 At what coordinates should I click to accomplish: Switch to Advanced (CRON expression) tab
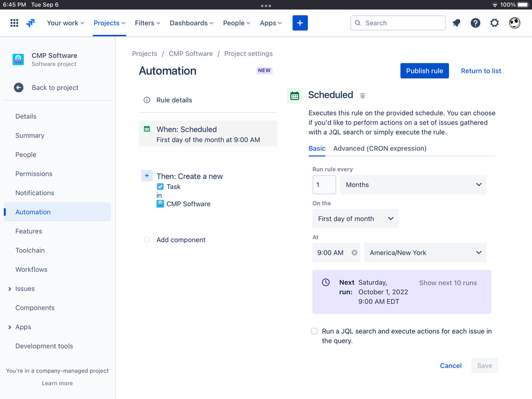[380, 148]
